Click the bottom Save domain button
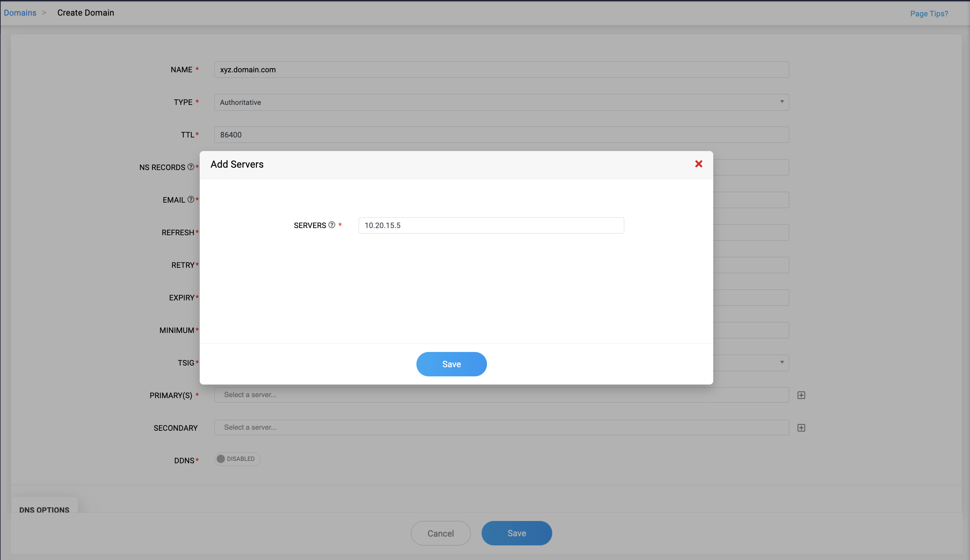 [516, 533]
